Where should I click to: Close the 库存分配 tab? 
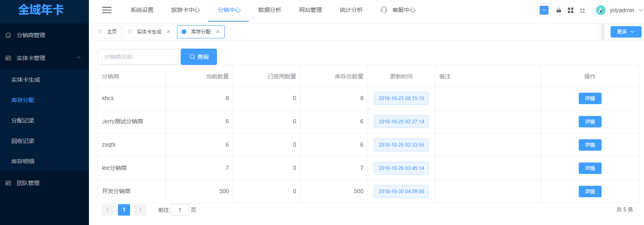point(218,32)
